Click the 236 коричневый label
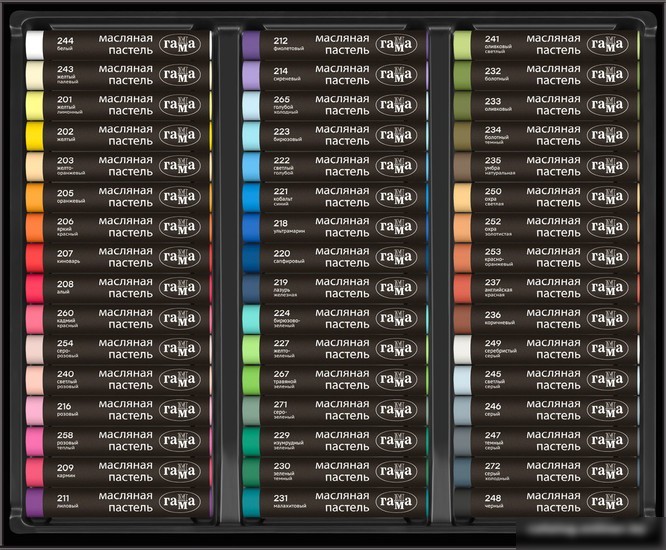666x550 pixels. coord(500,318)
